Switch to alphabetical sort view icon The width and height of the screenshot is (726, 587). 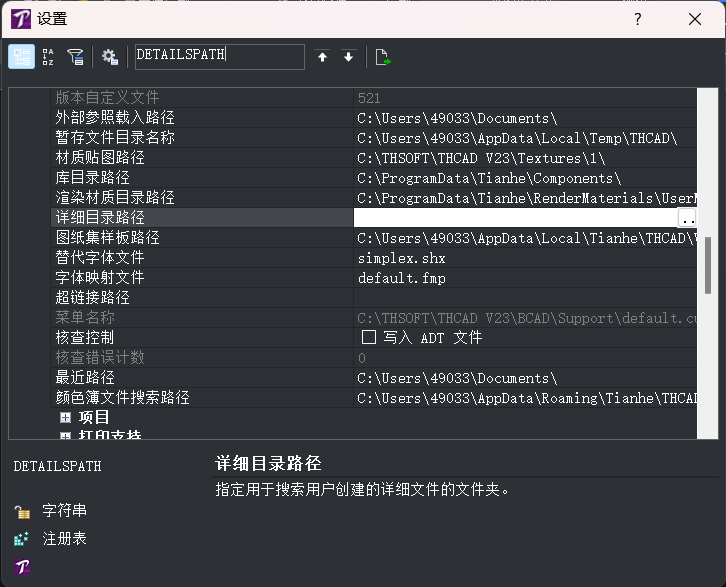[48, 56]
